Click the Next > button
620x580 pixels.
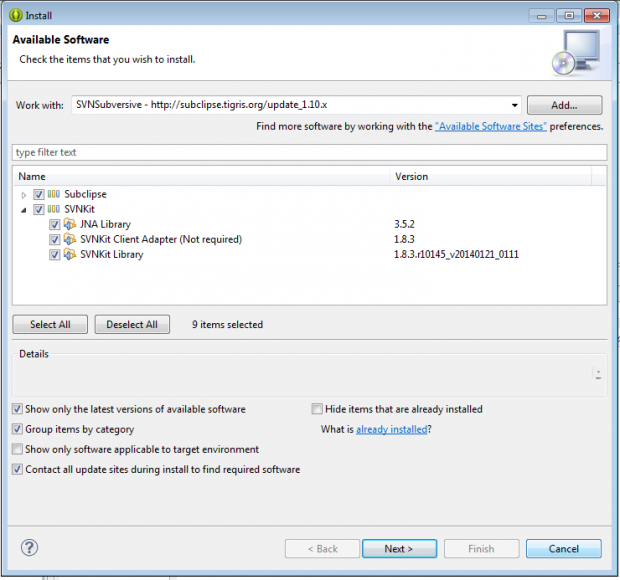tap(399, 549)
